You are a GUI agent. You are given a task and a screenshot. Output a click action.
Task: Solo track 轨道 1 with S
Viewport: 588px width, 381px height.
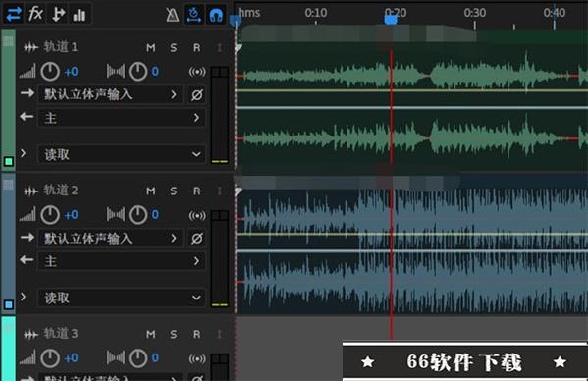[x=173, y=48]
